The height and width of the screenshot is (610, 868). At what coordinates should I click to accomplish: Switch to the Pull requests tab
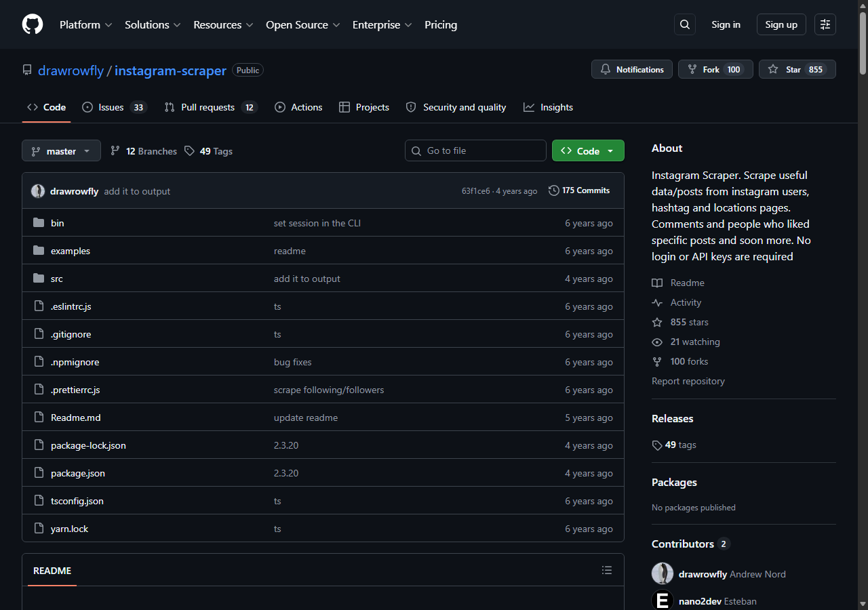pyautogui.click(x=211, y=107)
